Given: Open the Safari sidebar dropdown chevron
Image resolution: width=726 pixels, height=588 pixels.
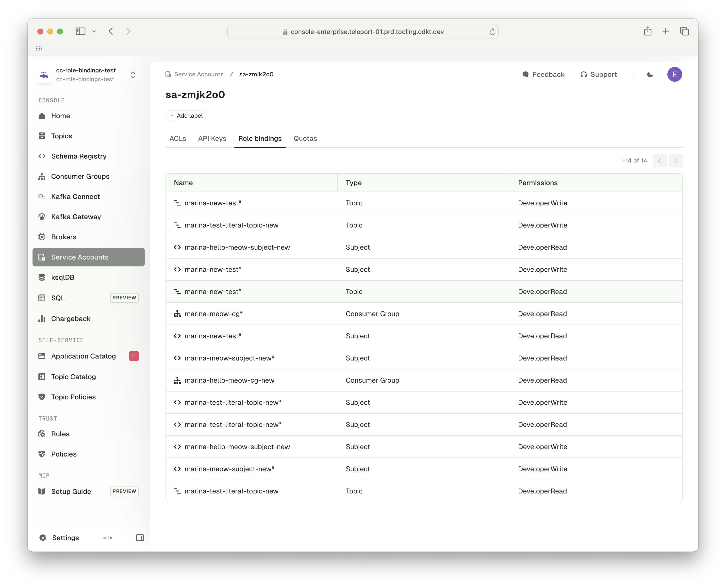Looking at the screenshot, I should [94, 32].
